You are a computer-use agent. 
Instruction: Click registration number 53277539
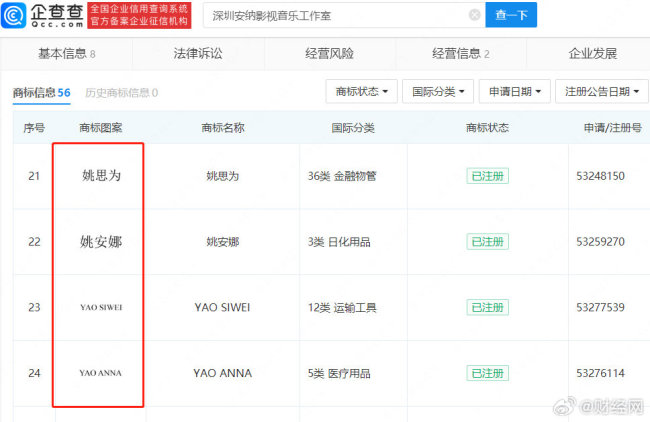pyautogui.click(x=600, y=307)
